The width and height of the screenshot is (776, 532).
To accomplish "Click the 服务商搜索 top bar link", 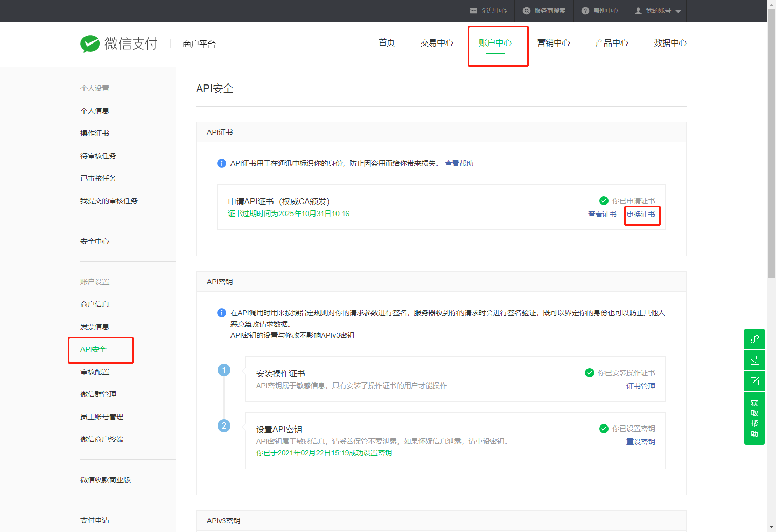I will click(x=550, y=11).
